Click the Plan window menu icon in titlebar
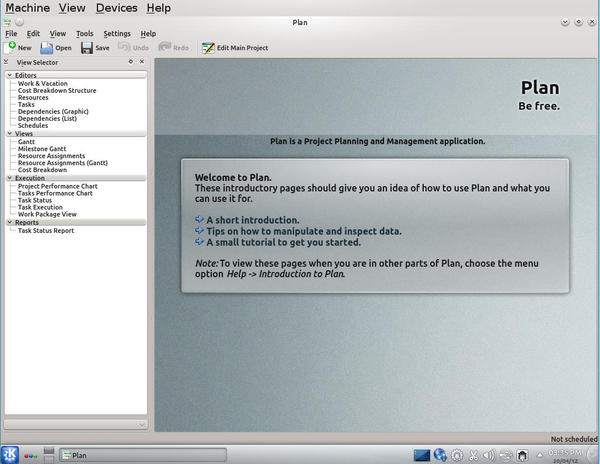 (7, 22)
